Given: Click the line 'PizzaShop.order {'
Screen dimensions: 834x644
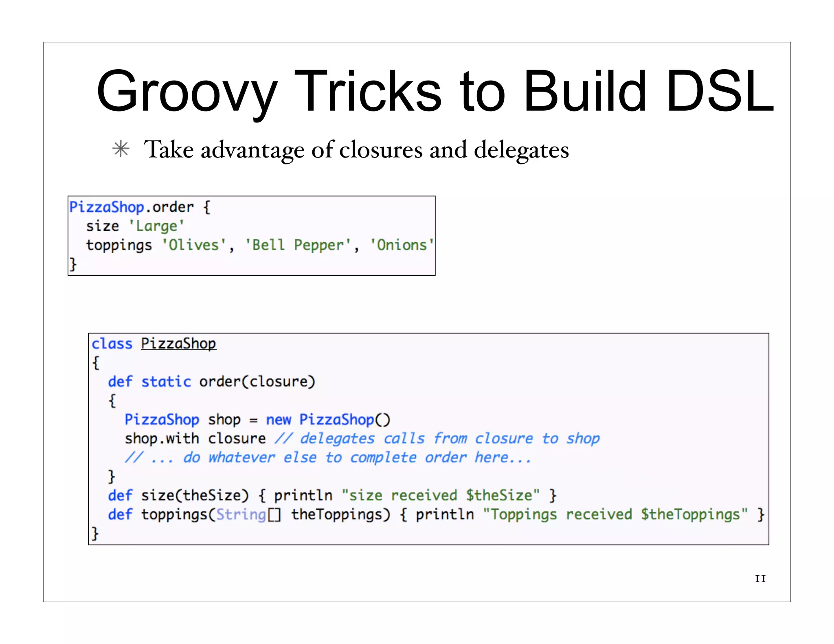Looking at the screenshot, I should pos(140,207).
